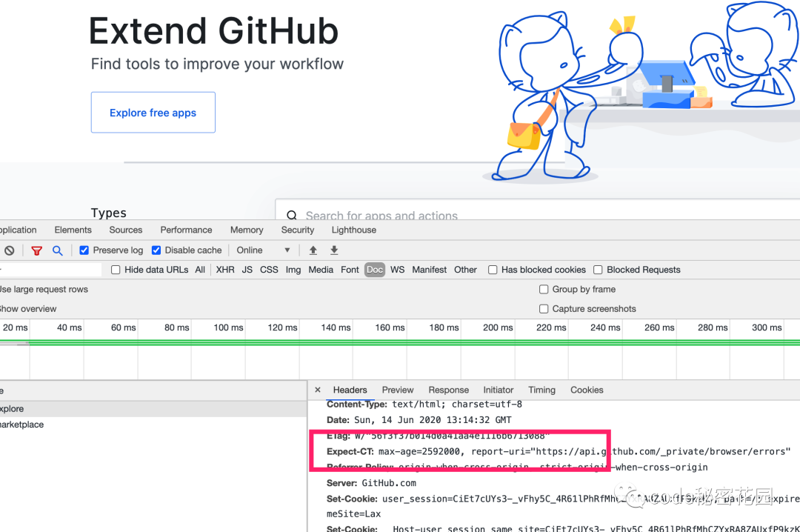Filter requests by Other type
Image resolution: width=800 pixels, height=532 pixels.
pos(465,270)
